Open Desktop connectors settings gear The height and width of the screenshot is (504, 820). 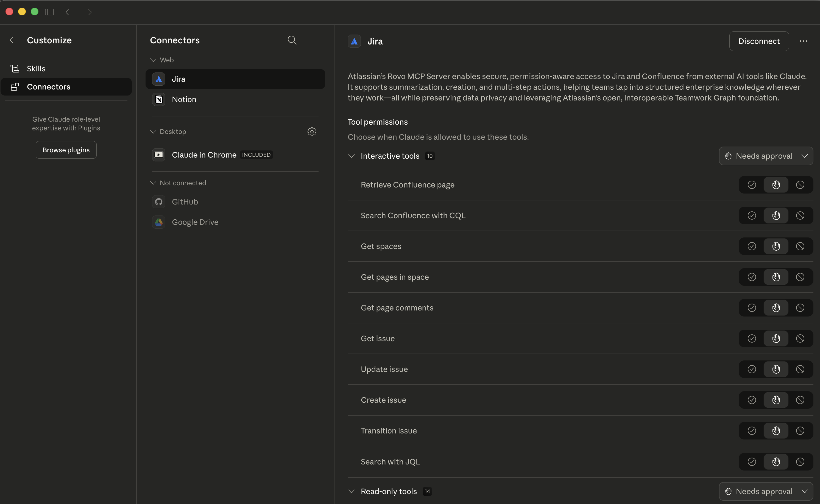pyautogui.click(x=312, y=132)
